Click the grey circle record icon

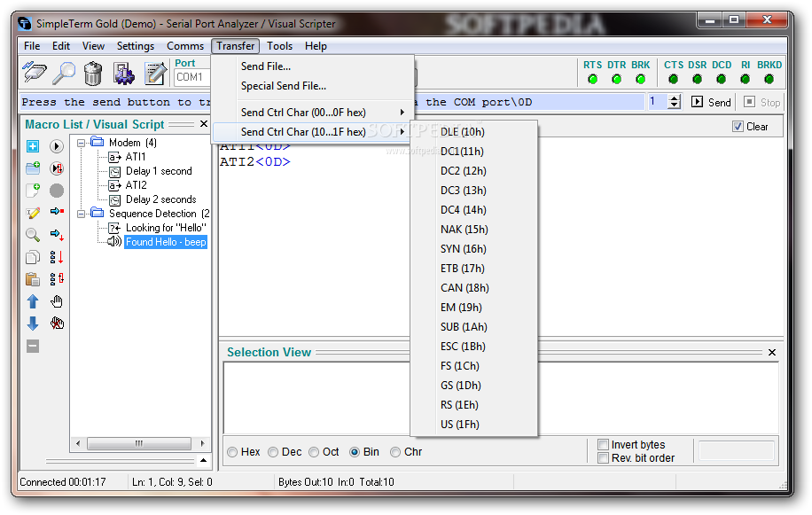coord(57,191)
